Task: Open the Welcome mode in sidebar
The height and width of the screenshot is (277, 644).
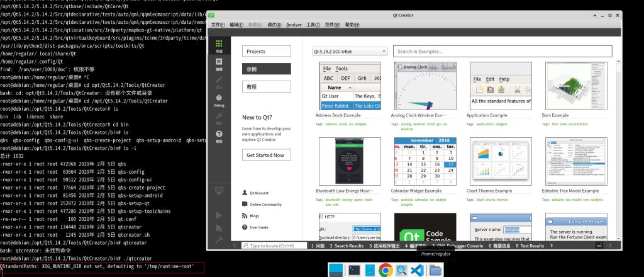Action: coord(219,46)
